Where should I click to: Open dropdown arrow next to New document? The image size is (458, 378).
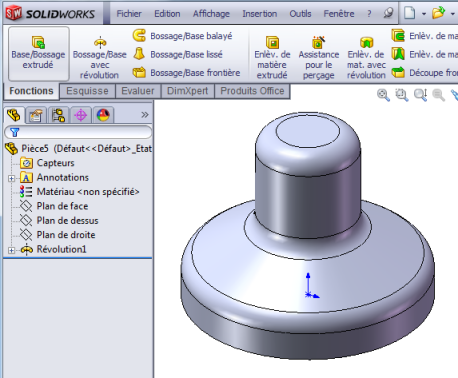(424, 14)
